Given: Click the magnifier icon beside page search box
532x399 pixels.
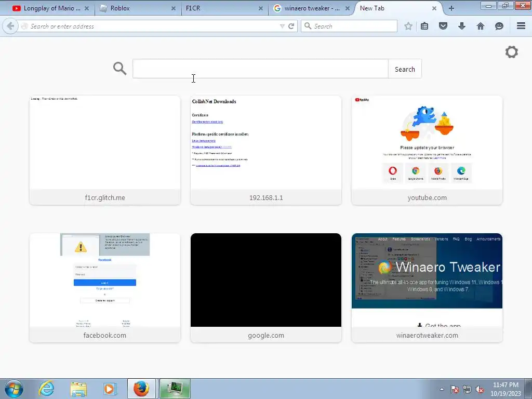Looking at the screenshot, I should click(x=120, y=69).
